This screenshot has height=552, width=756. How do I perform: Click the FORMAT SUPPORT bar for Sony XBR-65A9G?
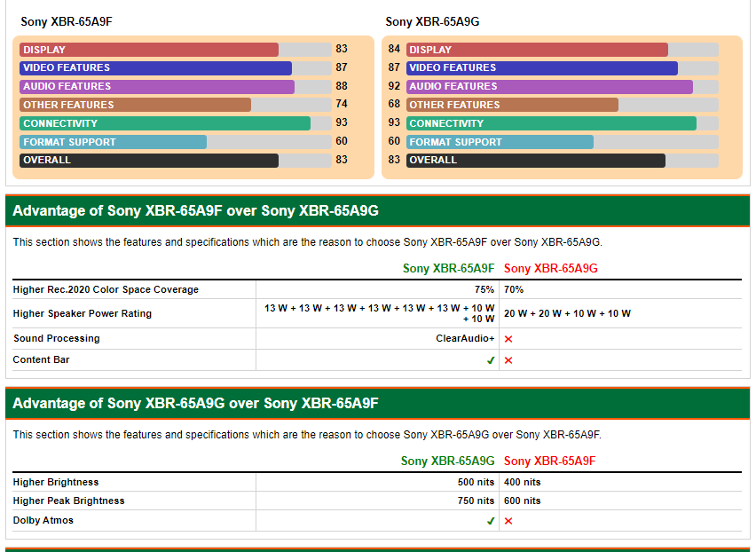click(563, 142)
